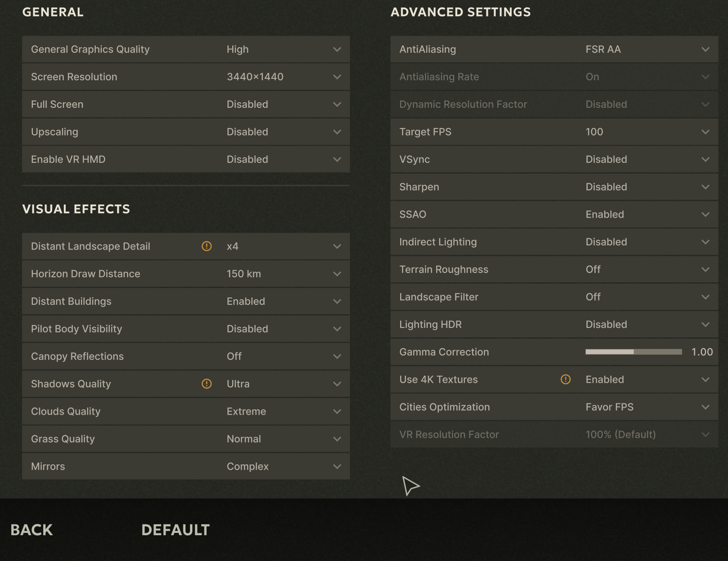Click the VISUAL EFFECTS section heading

coord(76,209)
